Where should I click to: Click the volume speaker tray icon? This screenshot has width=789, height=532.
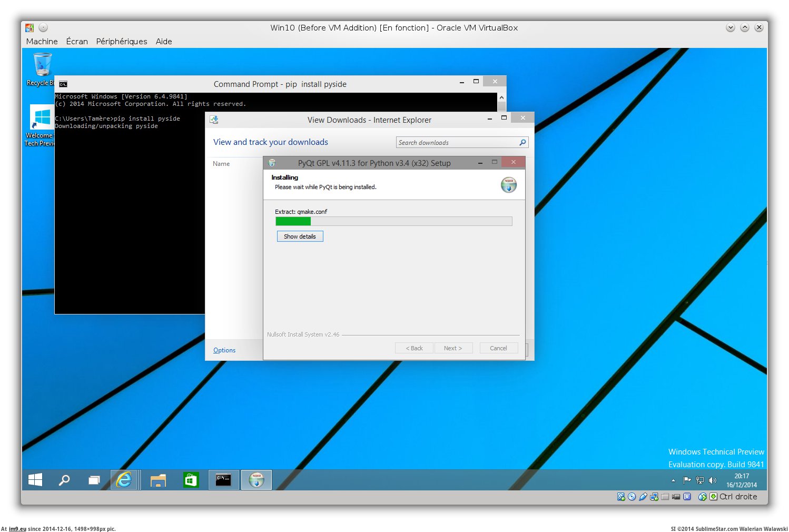(713, 480)
